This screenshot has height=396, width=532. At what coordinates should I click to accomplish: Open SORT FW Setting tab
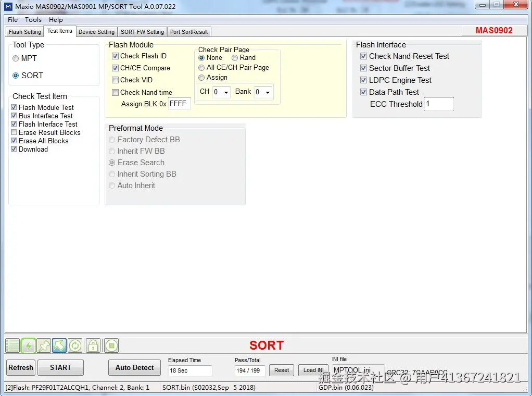point(142,32)
